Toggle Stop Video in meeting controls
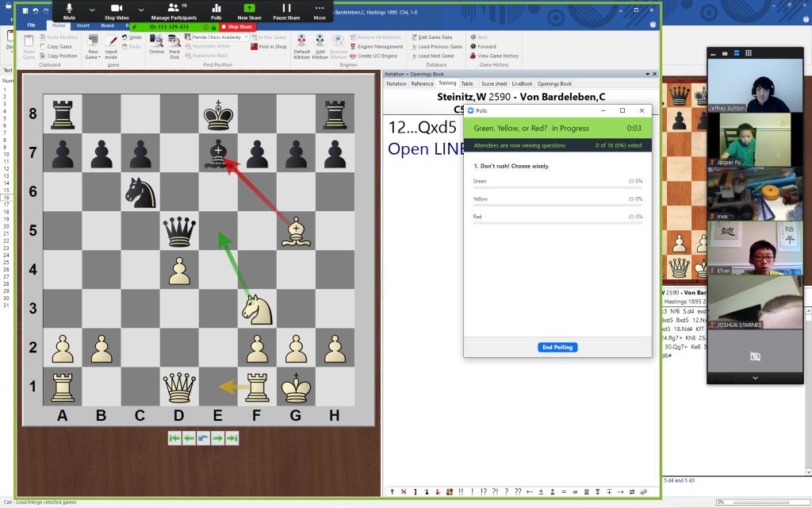This screenshot has height=508, width=812. click(117, 10)
